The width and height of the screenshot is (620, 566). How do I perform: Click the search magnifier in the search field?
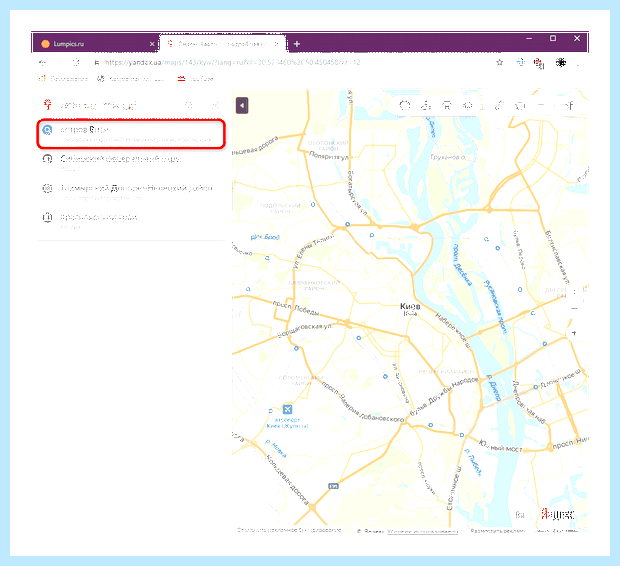click(189, 105)
